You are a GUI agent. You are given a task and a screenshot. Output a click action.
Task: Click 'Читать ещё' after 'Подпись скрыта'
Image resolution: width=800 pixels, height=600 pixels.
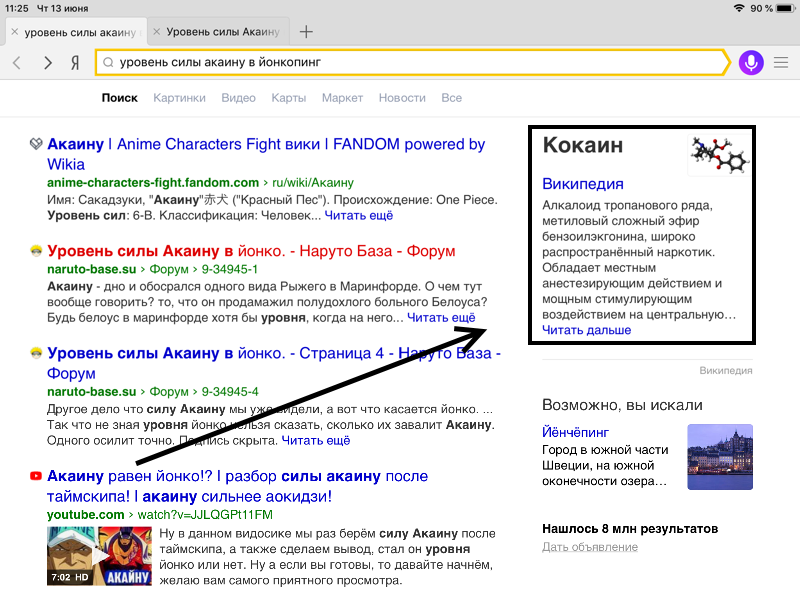(x=316, y=440)
